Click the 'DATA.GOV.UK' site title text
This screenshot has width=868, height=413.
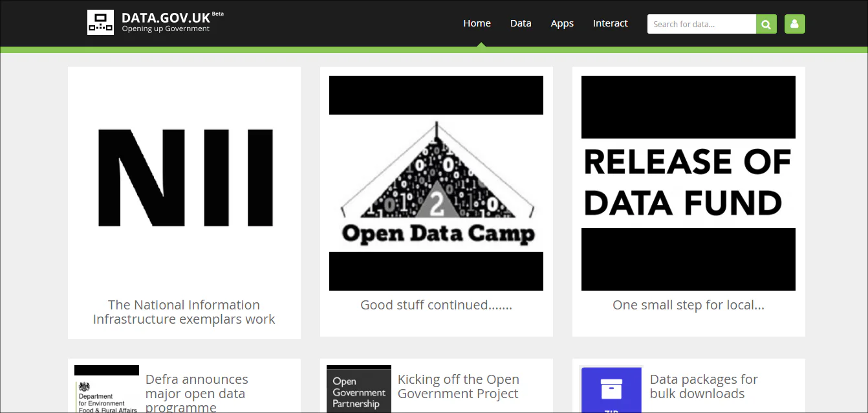click(x=166, y=17)
